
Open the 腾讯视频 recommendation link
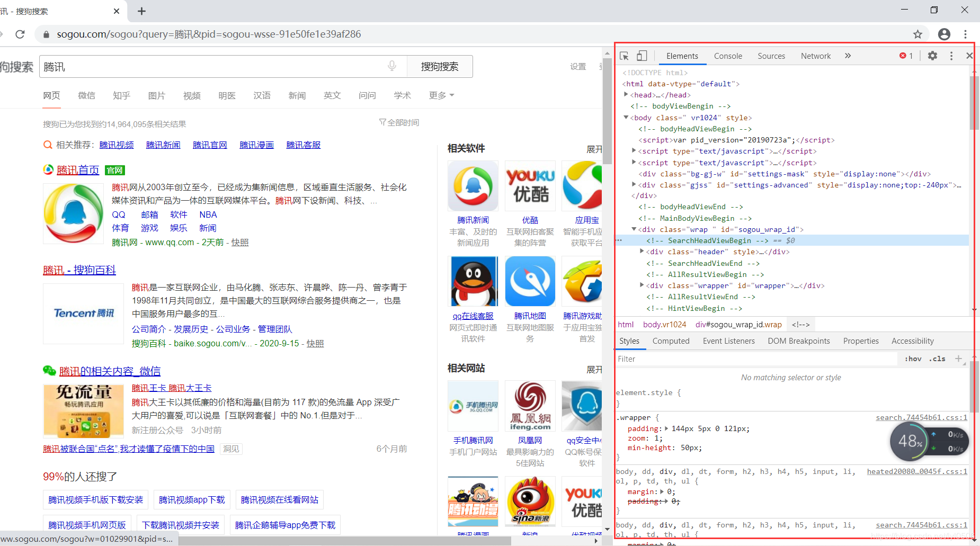[x=117, y=145]
